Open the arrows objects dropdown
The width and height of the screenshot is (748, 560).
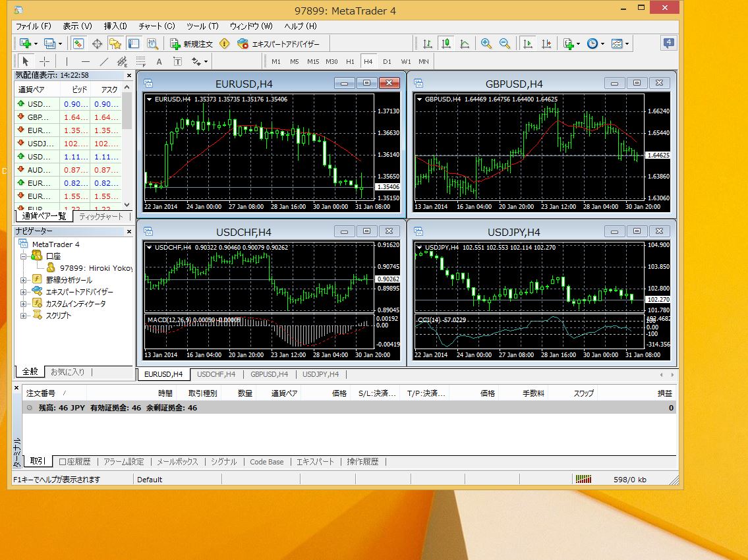200,61
